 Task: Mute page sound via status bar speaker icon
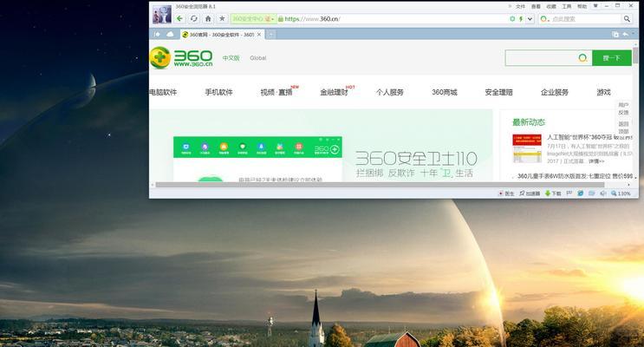(x=602, y=193)
